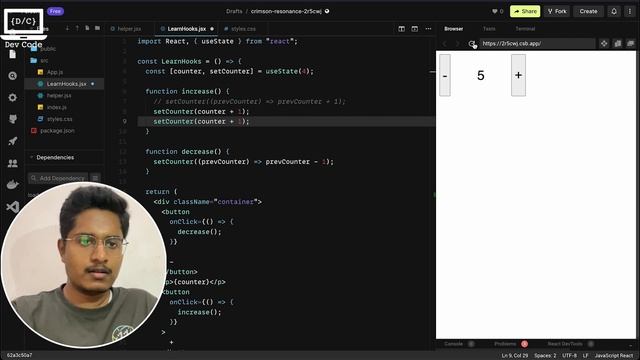Click the dependency list icon beside search

(95, 178)
